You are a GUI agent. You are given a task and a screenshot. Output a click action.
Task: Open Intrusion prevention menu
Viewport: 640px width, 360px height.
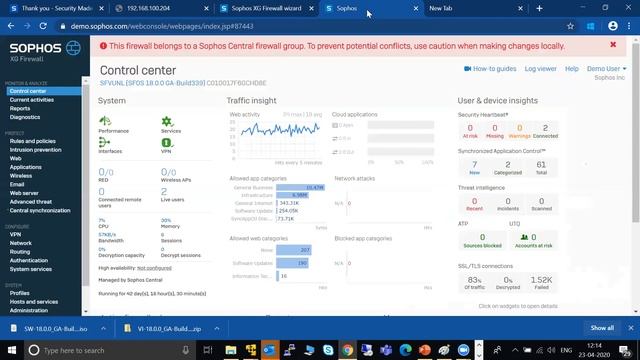(36, 149)
